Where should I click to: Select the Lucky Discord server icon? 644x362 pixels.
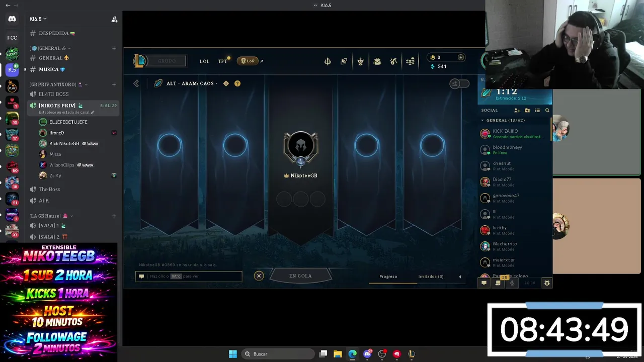[12, 54]
